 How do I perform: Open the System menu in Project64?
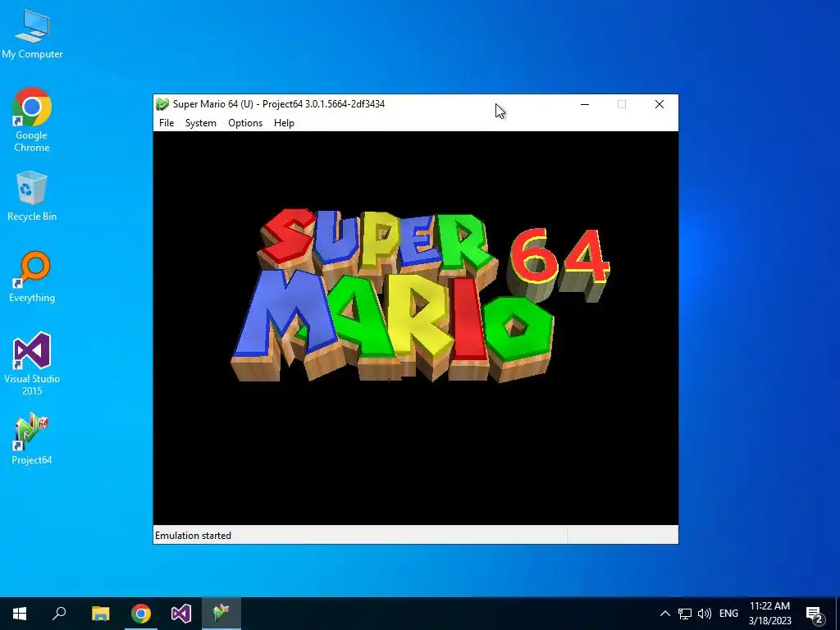(201, 123)
